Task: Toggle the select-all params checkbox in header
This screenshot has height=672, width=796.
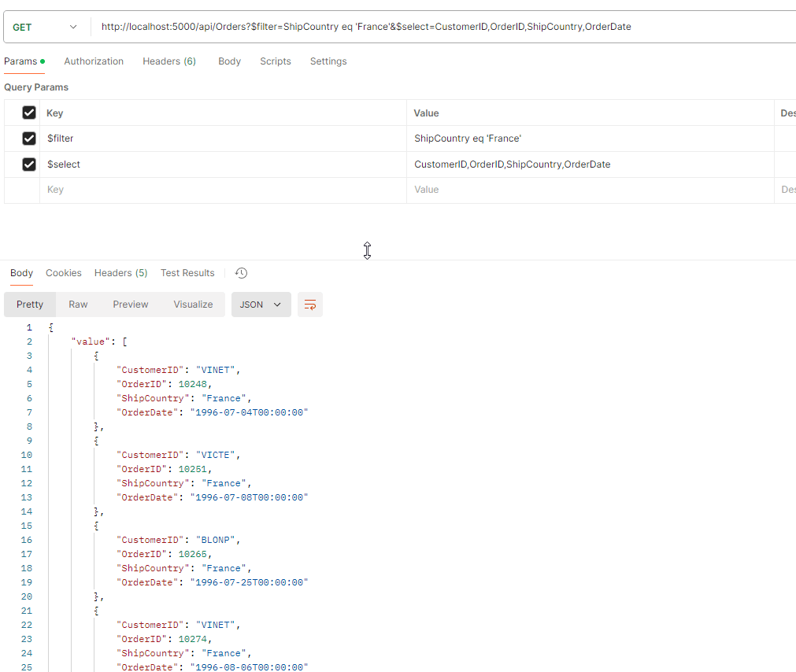Action: [x=29, y=113]
